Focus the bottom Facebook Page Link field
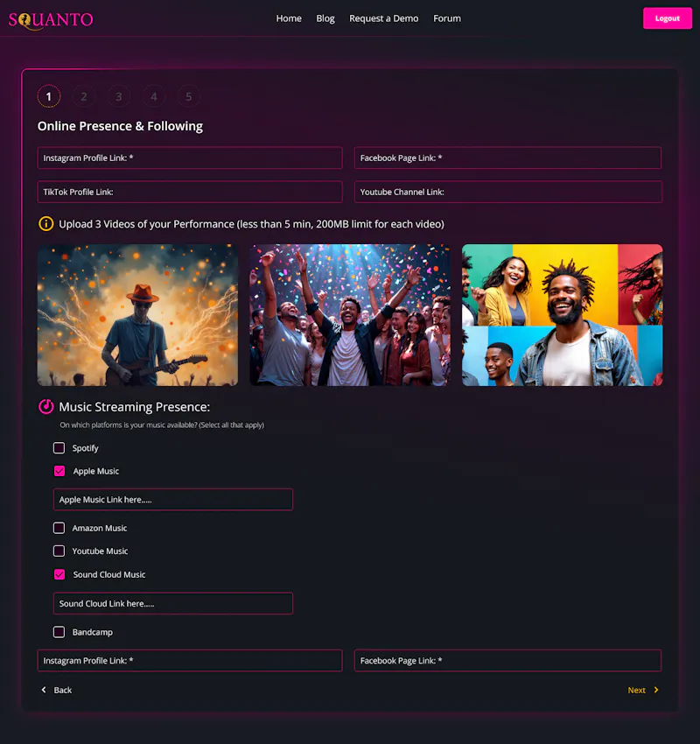 [x=507, y=661]
